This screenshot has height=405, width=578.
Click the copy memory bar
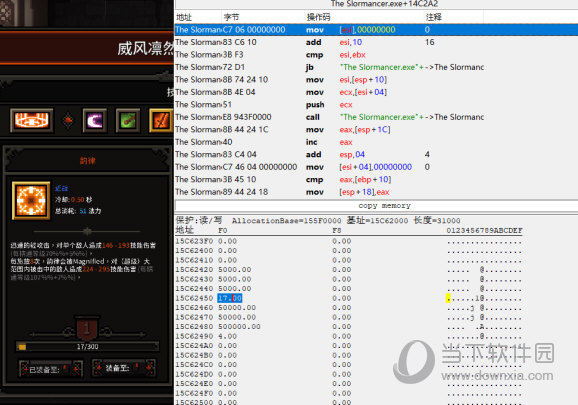point(376,206)
